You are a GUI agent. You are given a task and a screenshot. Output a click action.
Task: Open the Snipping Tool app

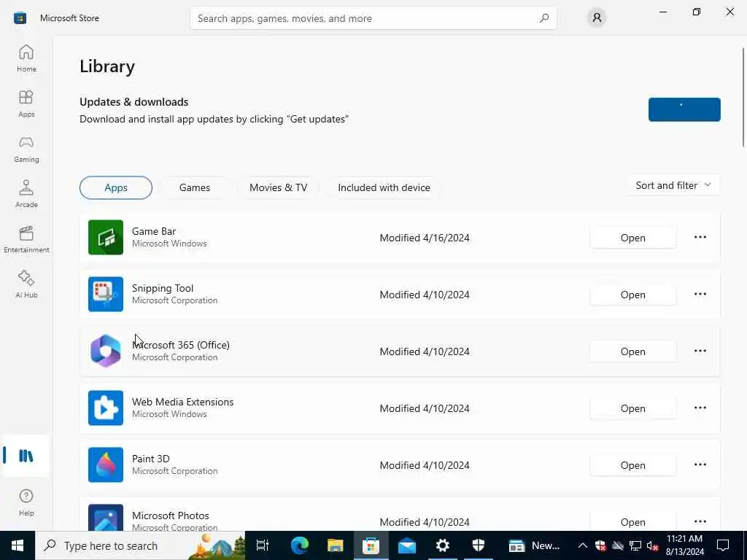tap(632, 295)
